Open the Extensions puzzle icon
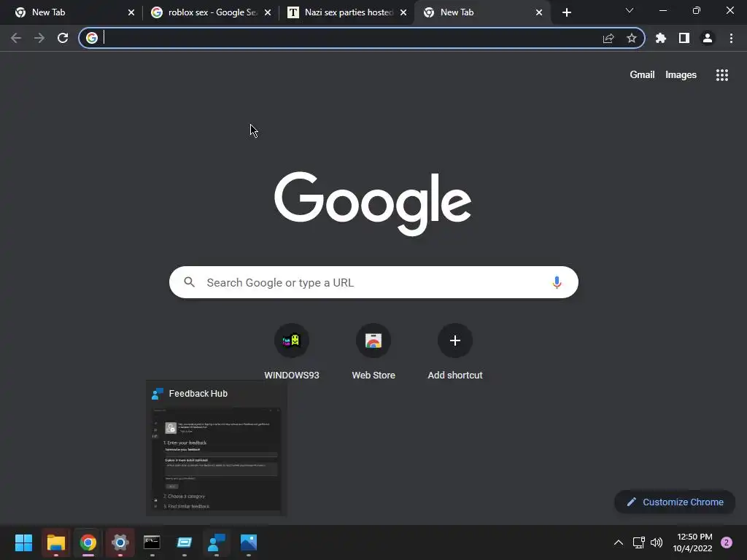This screenshot has height=560, width=747. pyautogui.click(x=661, y=38)
